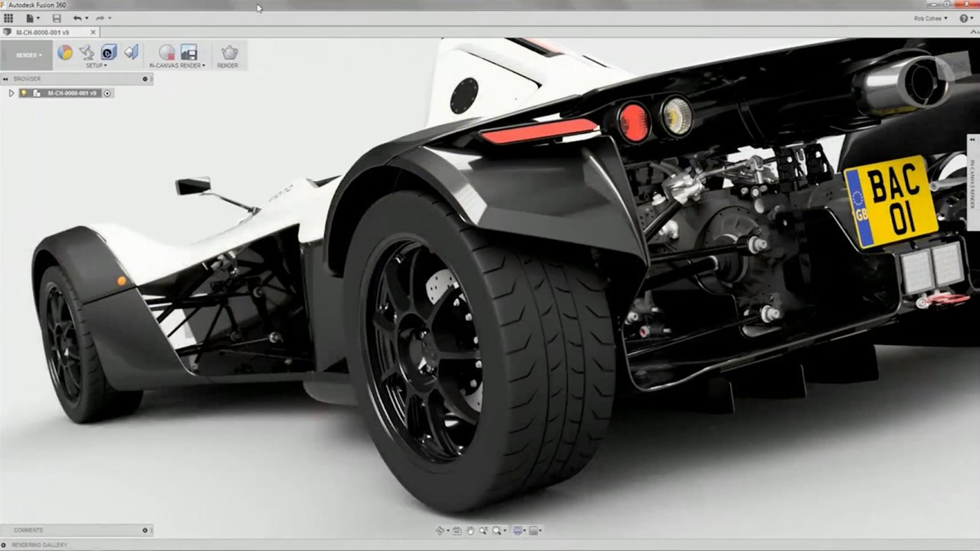Open Display Settings monitor icon

pyautogui.click(x=517, y=531)
